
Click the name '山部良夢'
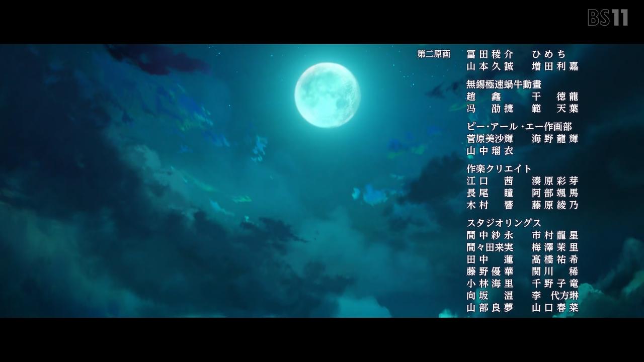(490, 308)
